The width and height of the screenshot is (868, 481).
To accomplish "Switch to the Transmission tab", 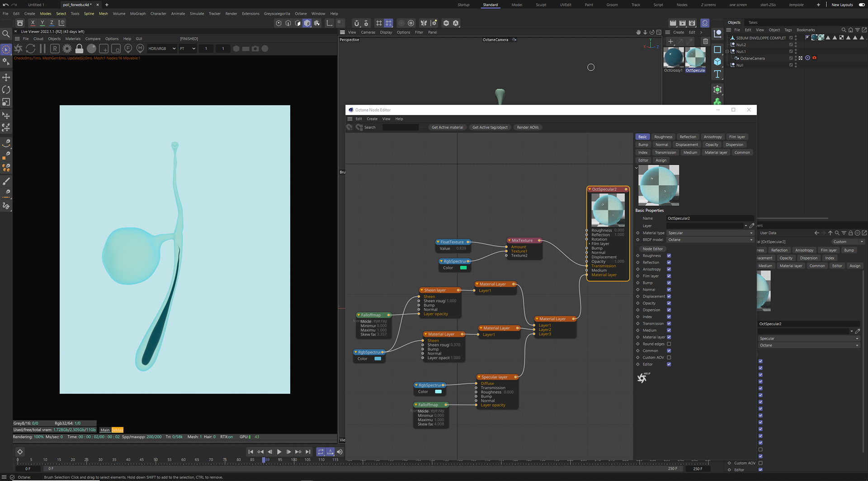I will pos(665,152).
